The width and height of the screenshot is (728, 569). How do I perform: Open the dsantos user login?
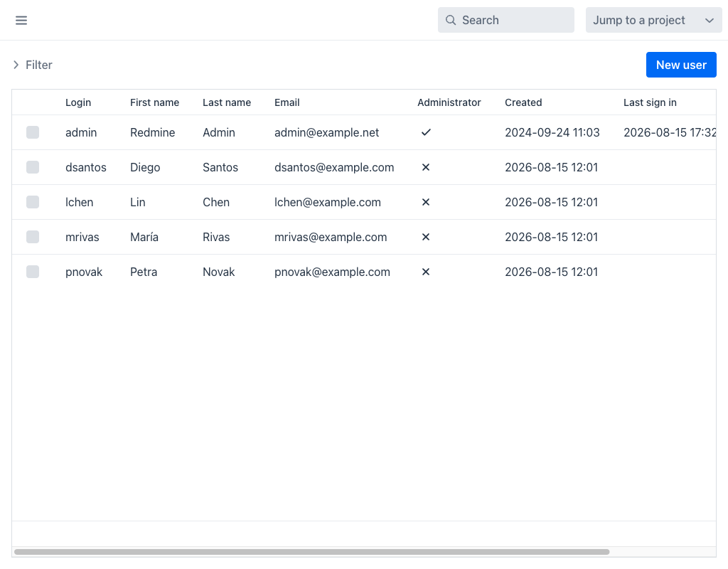[x=85, y=167]
